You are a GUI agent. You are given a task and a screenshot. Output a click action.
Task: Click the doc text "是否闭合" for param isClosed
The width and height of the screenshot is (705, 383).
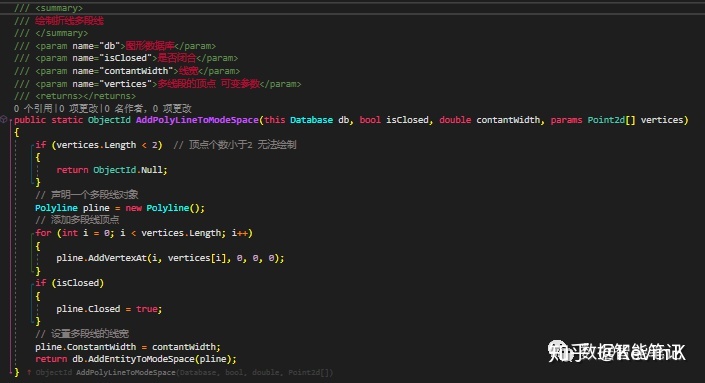click(177, 58)
